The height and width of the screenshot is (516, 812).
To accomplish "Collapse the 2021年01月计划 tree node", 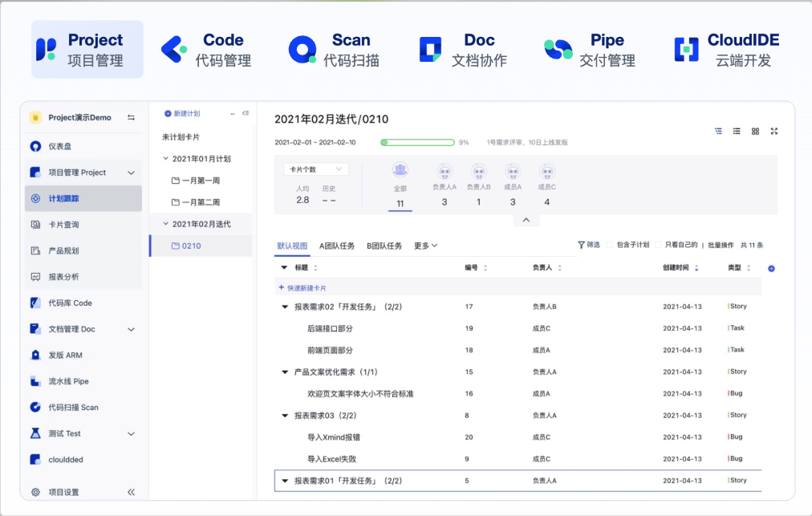I will pos(166,159).
